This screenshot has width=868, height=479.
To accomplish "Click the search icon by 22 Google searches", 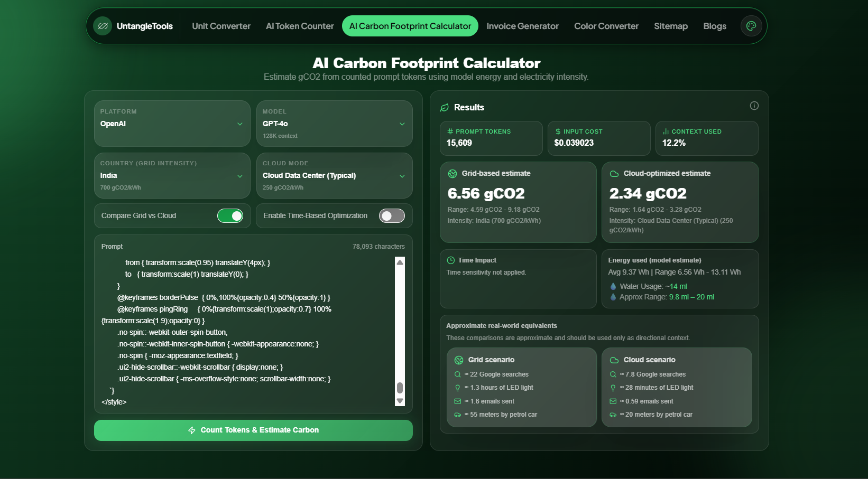I will [458, 374].
